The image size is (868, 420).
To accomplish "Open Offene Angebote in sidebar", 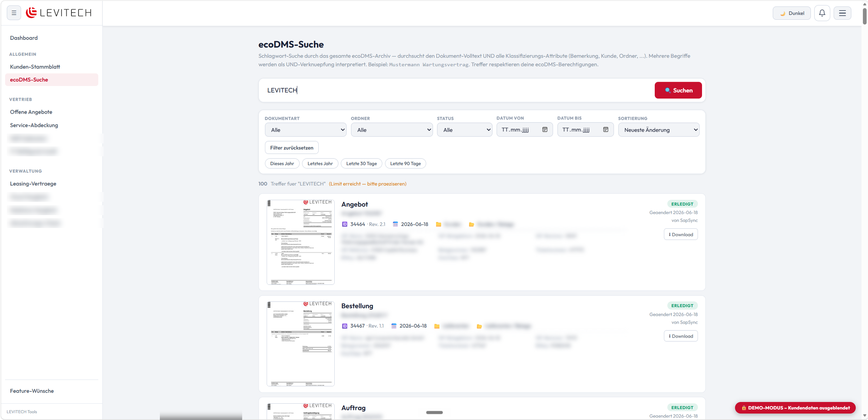I will click(31, 112).
